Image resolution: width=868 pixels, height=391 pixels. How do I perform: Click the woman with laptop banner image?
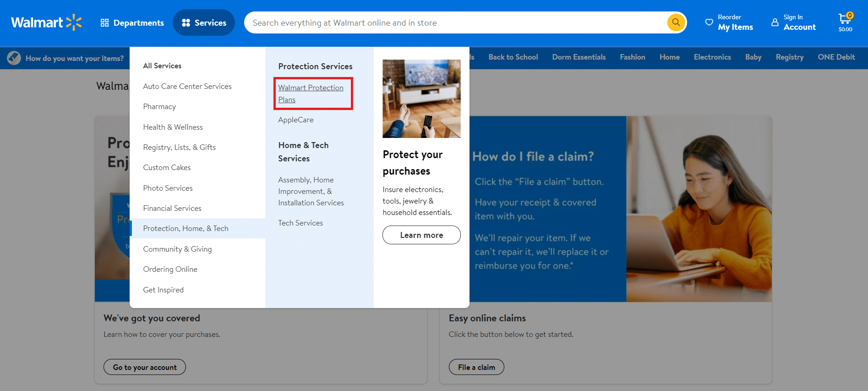pos(699,209)
